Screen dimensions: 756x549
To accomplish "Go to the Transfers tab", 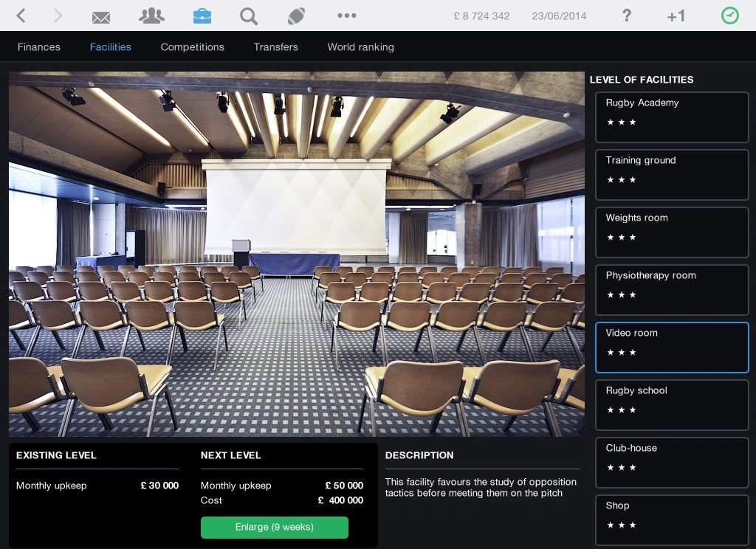I will pyautogui.click(x=275, y=46).
